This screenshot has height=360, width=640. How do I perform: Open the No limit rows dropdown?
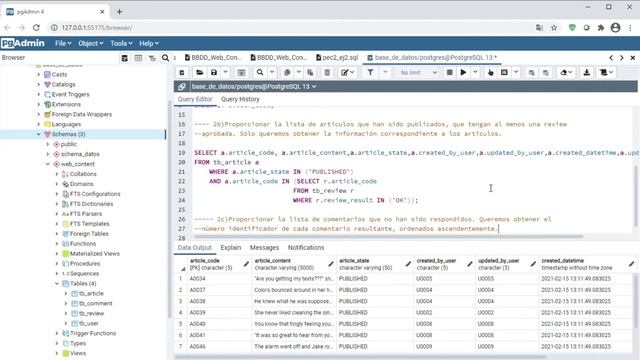[418, 72]
